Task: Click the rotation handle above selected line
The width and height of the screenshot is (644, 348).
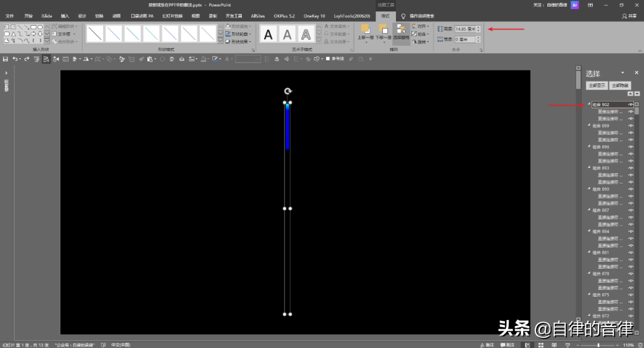Action: coord(288,91)
